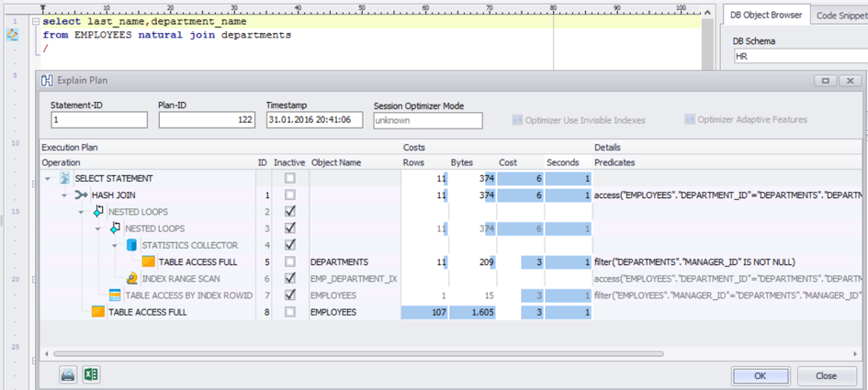This screenshot has width=868, height=390.
Task: Enable Optimizer Use Invisible Indexes checkbox
Action: (517, 120)
